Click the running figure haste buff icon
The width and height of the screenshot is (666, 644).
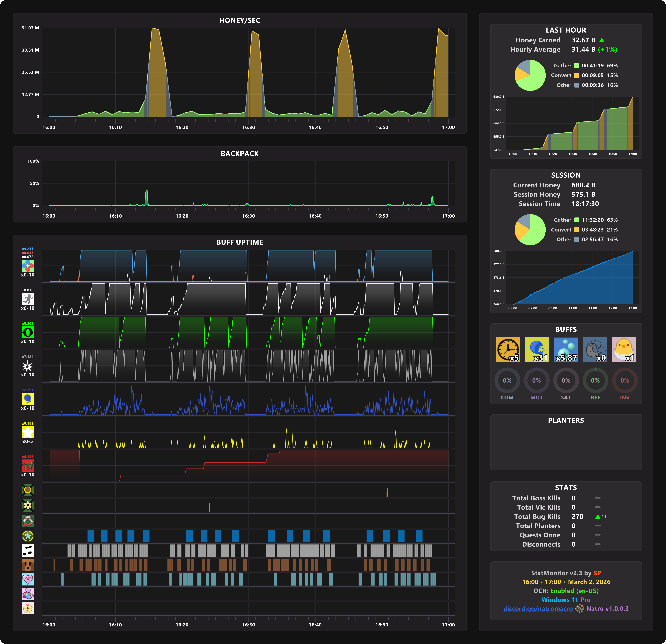click(x=28, y=299)
